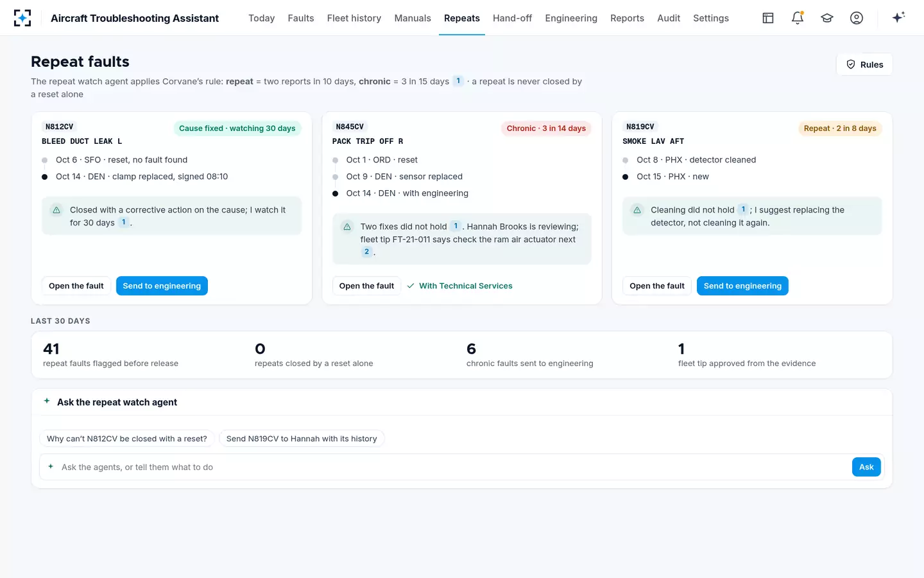Click citation 1 in N819CV agent note
Screen dimensions: 924x578
[x=744, y=209]
